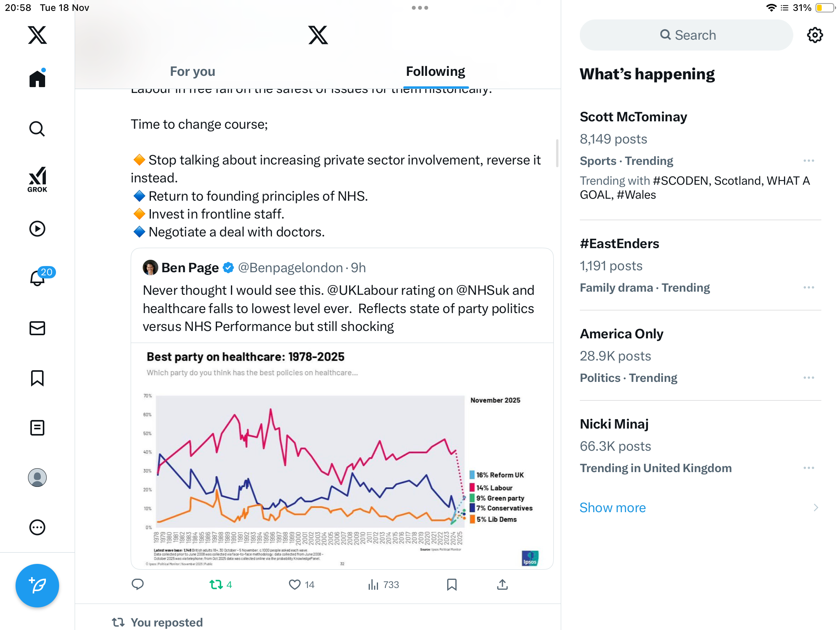Open Ben Page's profile name link

(190, 268)
